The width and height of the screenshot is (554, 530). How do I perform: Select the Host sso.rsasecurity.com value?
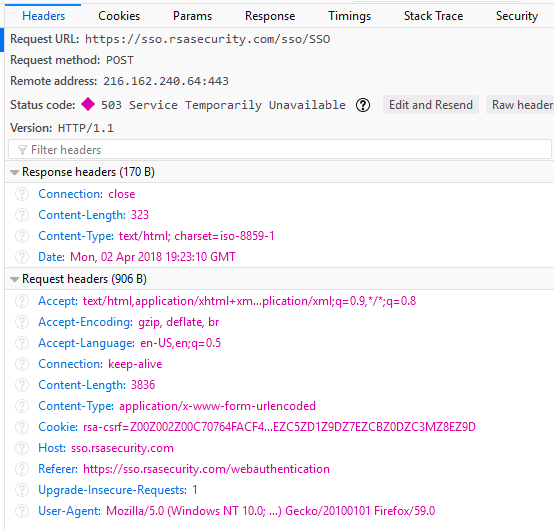point(122,448)
